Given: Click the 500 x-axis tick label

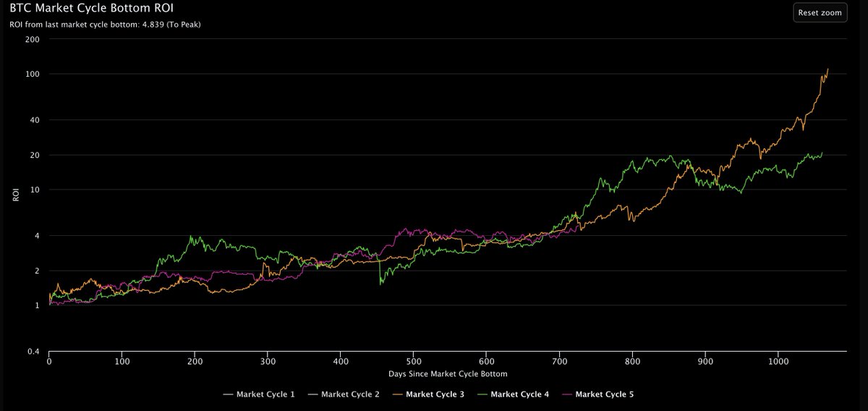Looking at the screenshot, I should (x=414, y=361).
